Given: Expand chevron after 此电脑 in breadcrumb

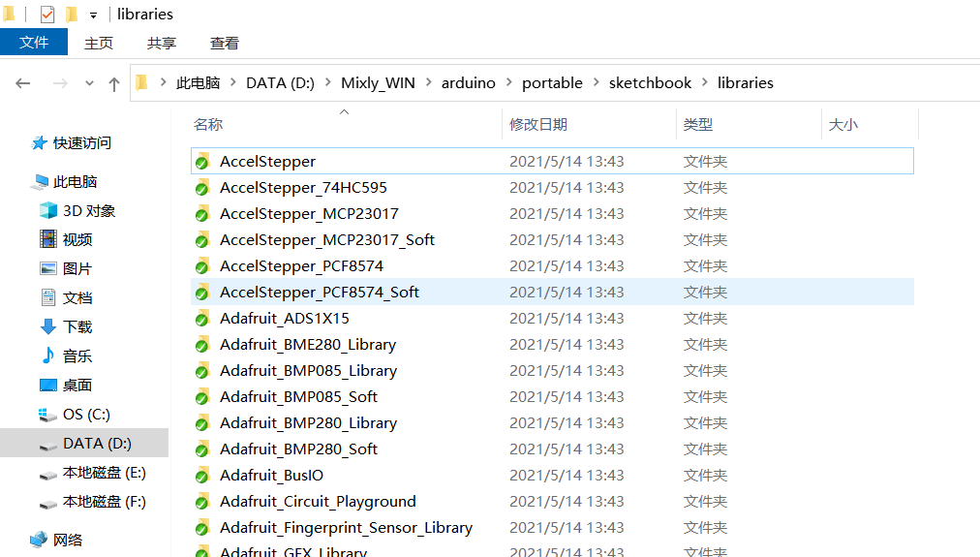Looking at the screenshot, I should click(x=233, y=82).
